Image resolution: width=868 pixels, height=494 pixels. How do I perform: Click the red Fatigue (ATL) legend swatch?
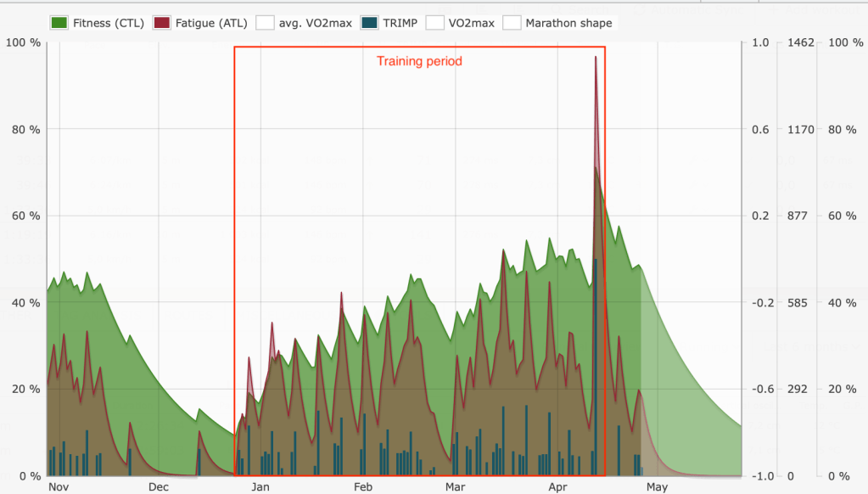click(x=162, y=23)
